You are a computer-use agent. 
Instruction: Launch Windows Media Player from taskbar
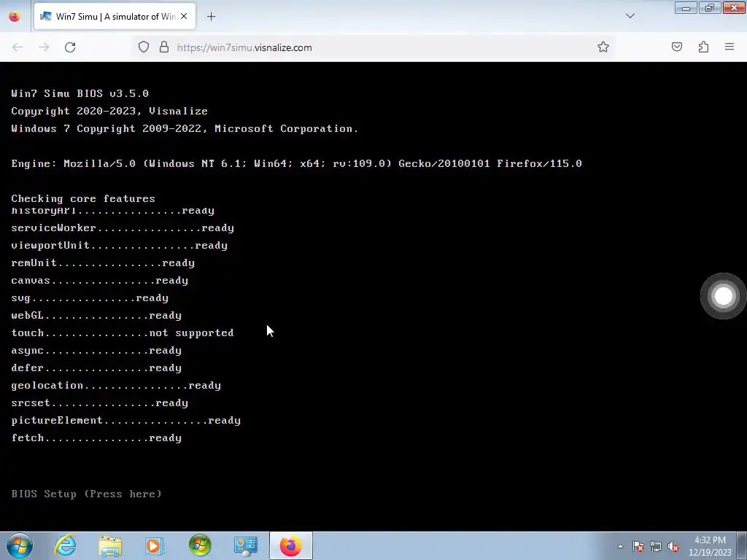point(155,545)
